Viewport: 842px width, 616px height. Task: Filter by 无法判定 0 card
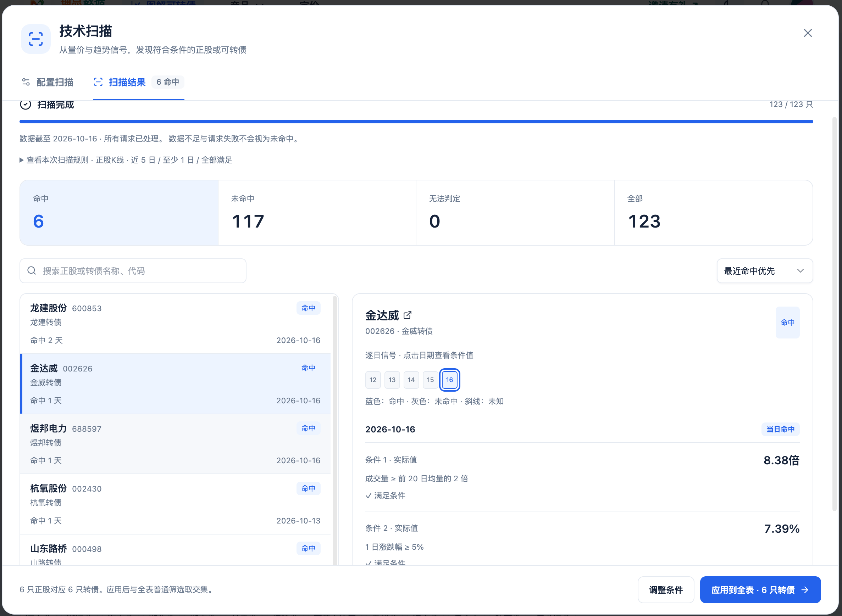pyautogui.click(x=515, y=213)
